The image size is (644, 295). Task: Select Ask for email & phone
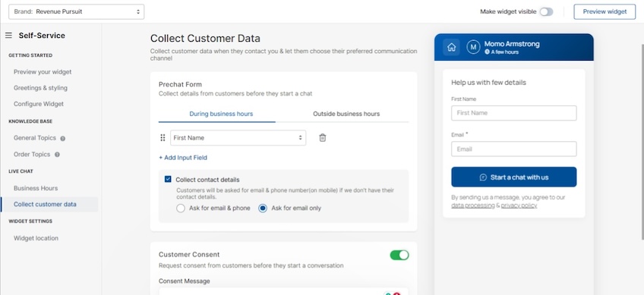point(181,209)
